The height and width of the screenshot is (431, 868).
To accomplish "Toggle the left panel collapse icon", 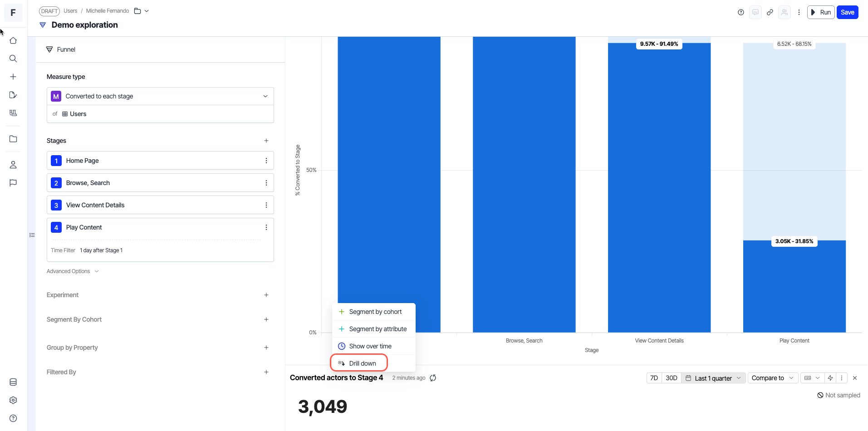I will click(32, 235).
